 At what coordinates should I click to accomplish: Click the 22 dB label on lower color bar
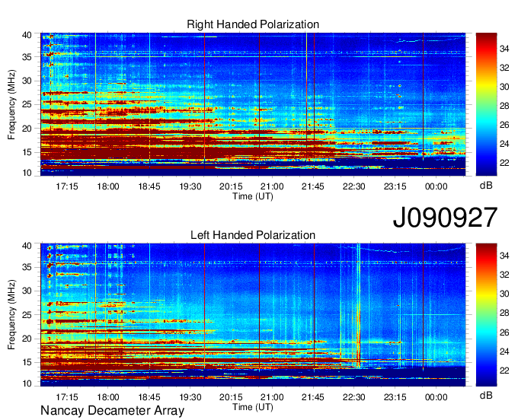point(504,371)
